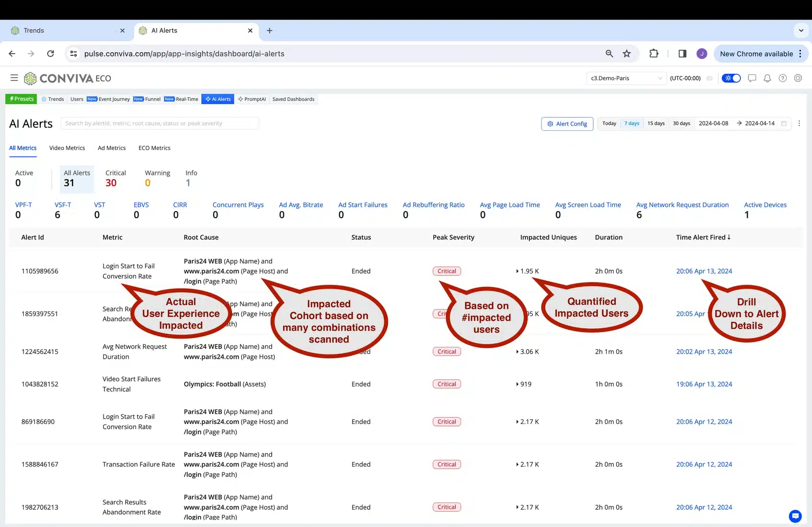The width and height of the screenshot is (812, 527).
Task: Open the c3.Demo-Paris account dropdown
Action: point(626,78)
